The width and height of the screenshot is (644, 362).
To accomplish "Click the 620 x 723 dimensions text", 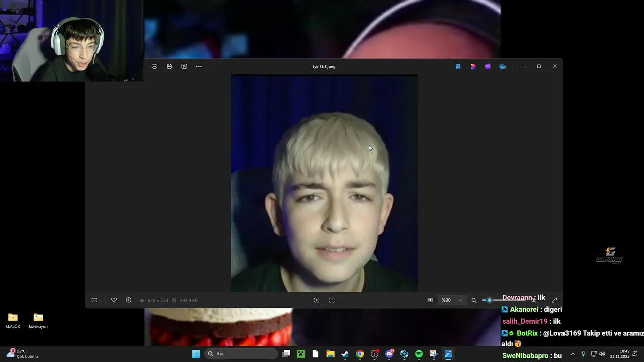I will tap(157, 300).
